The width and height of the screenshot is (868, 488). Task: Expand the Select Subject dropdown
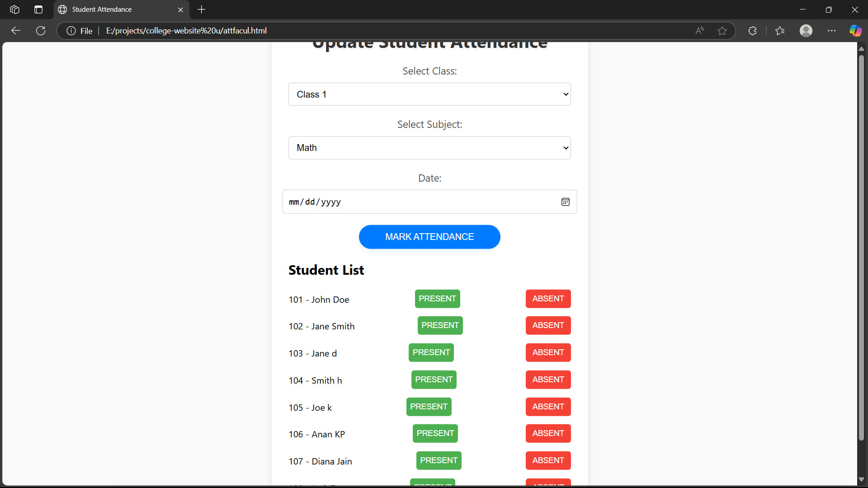coord(429,148)
